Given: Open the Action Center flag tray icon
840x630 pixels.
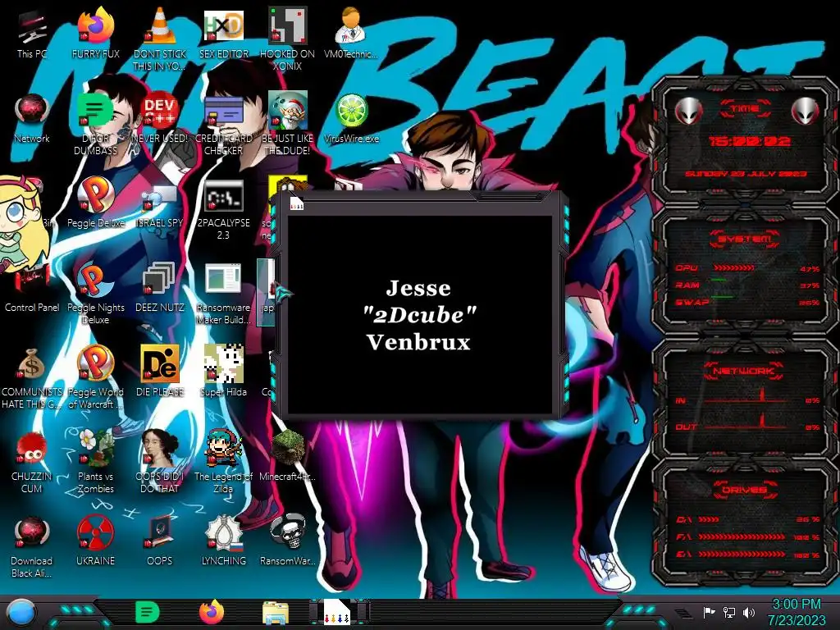Looking at the screenshot, I should click(x=710, y=612).
